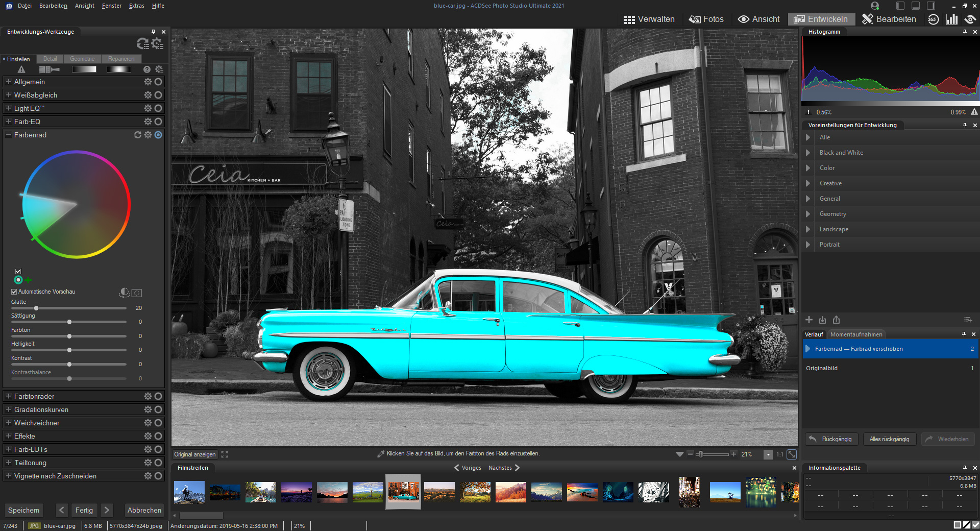The image size is (980, 531).
Task: Disable the Farbenrad group enable toggle
Action: pos(158,135)
